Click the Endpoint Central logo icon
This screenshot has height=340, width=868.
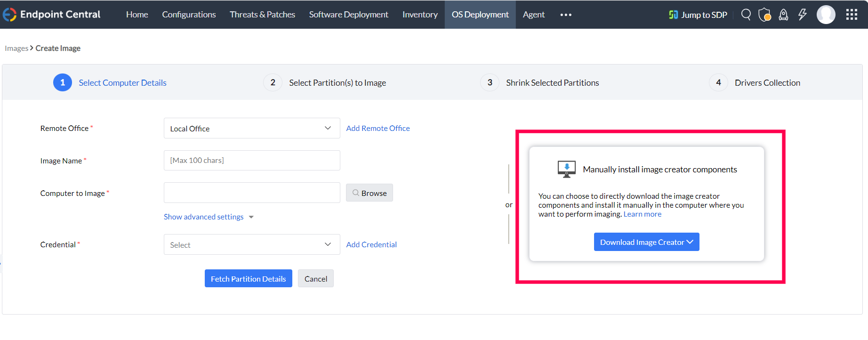point(9,15)
